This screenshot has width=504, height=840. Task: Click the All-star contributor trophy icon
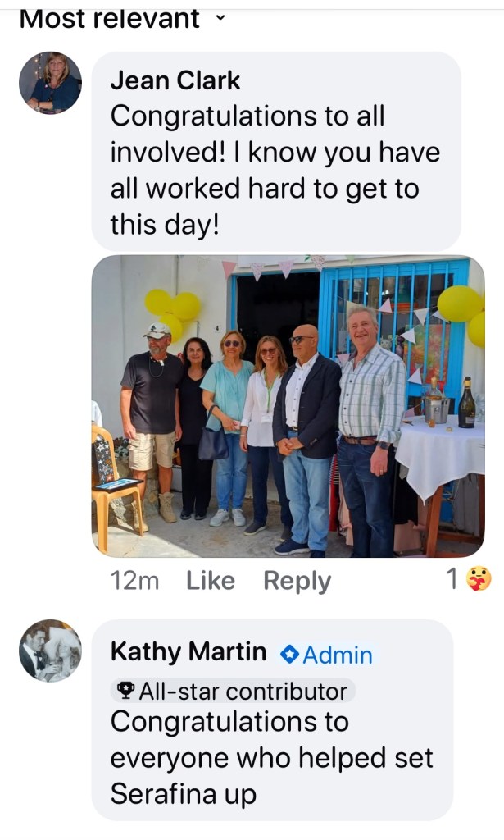(125, 691)
